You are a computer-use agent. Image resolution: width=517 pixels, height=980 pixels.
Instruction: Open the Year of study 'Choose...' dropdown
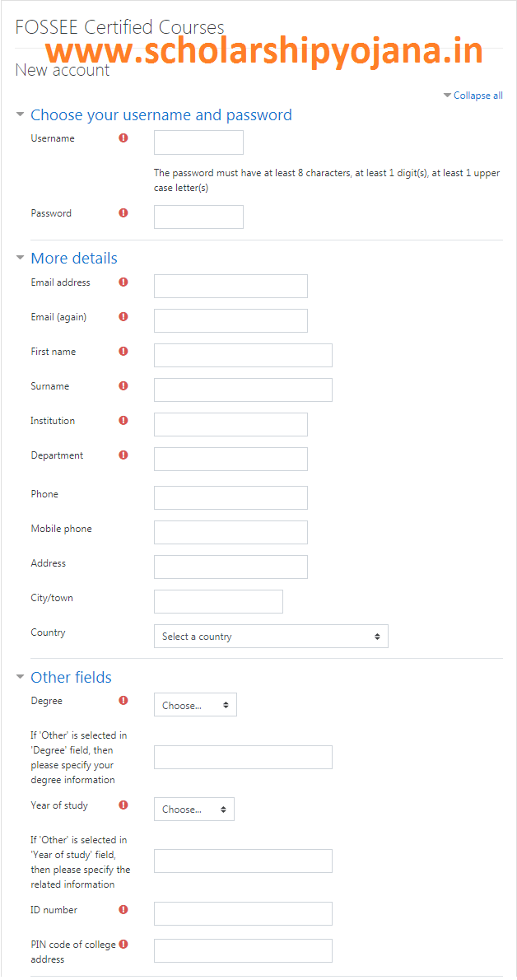coord(193,809)
